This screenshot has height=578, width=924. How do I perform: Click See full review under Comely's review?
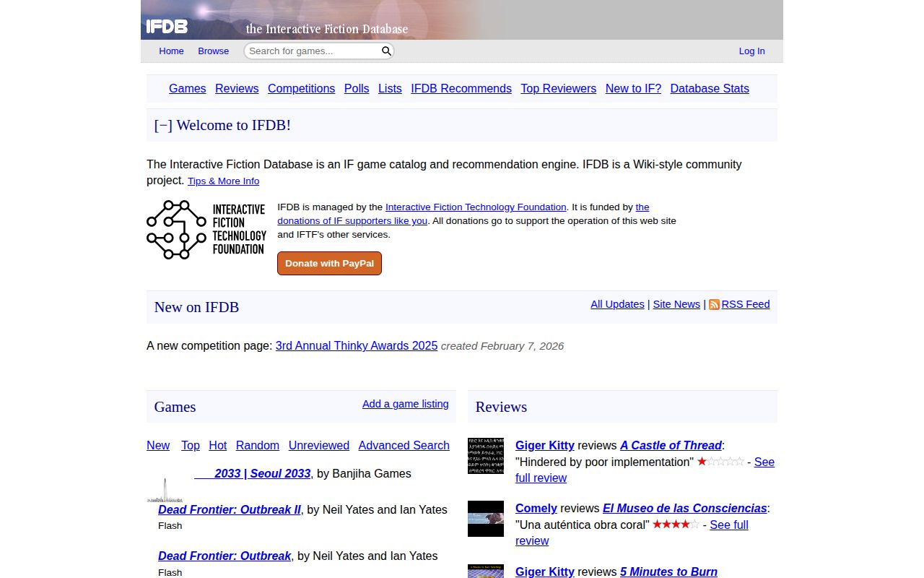coord(728,525)
